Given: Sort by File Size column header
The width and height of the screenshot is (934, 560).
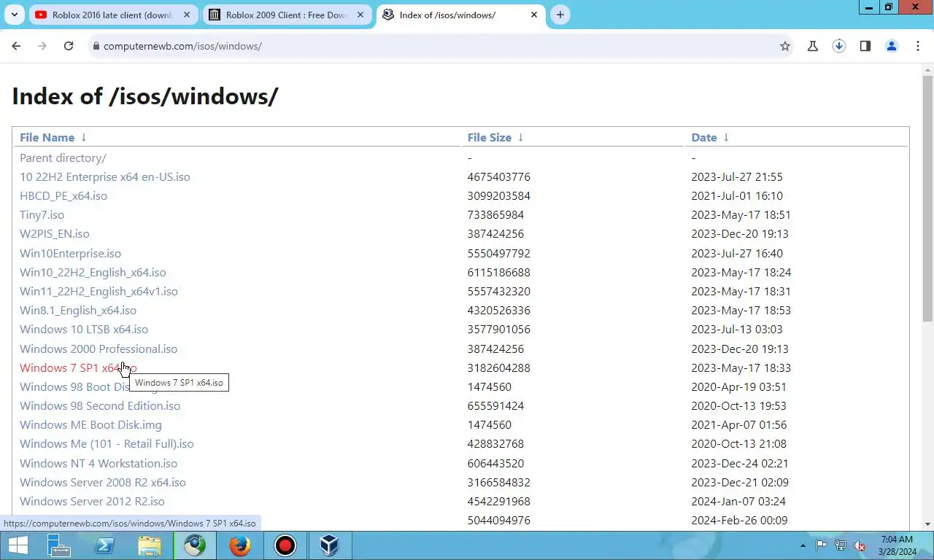Looking at the screenshot, I should coord(489,137).
